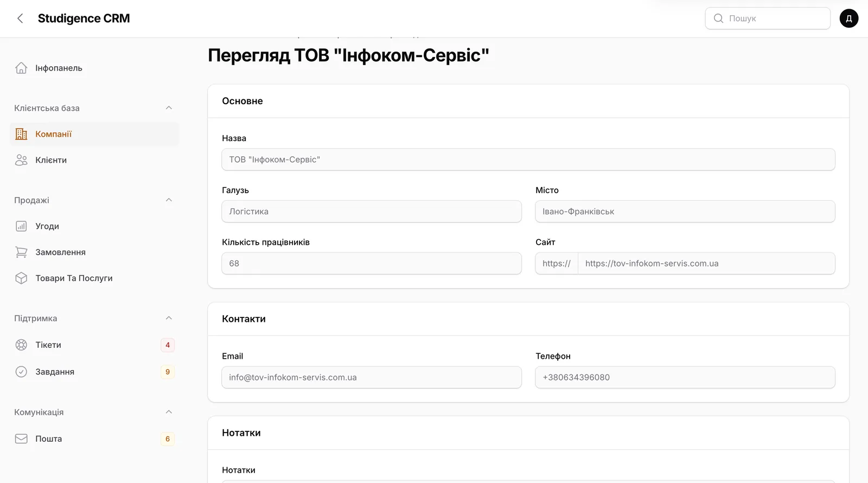Click the Тікети badge showing 4
The width and height of the screenshot is (868, 483).
[168, 345]
